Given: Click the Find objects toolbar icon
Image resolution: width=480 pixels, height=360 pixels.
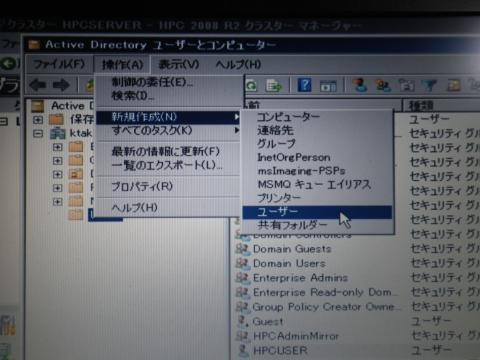Looking at the screenshot, I should [453, 86].
